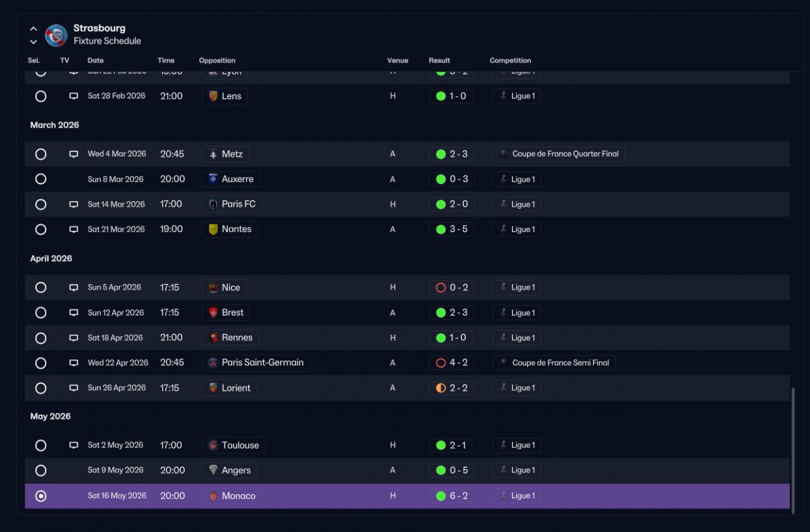The image size is (810, 532).
Task: Click the Nantes yellow club badge
Action: tap(213, 230)
